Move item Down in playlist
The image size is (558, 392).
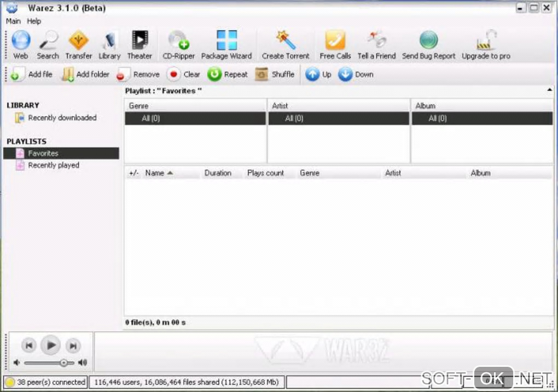(x=356, y=74)
